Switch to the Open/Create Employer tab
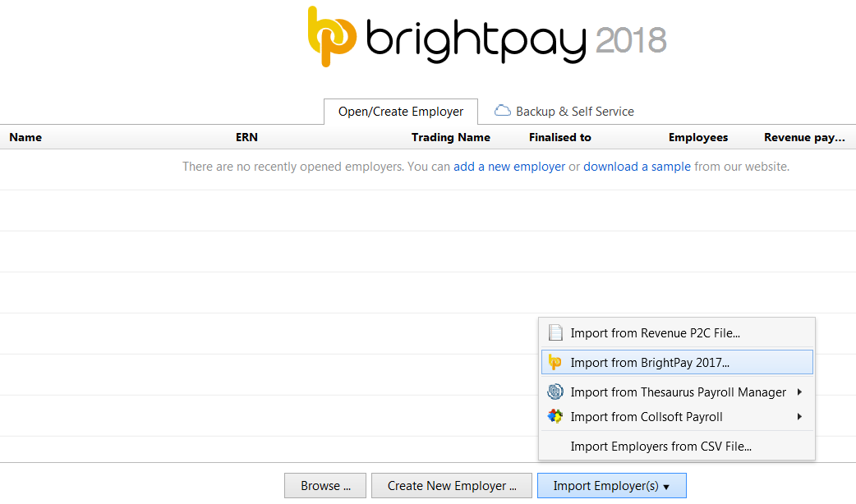This screenshot has width=856, height=504. click(x=401, y=112)
